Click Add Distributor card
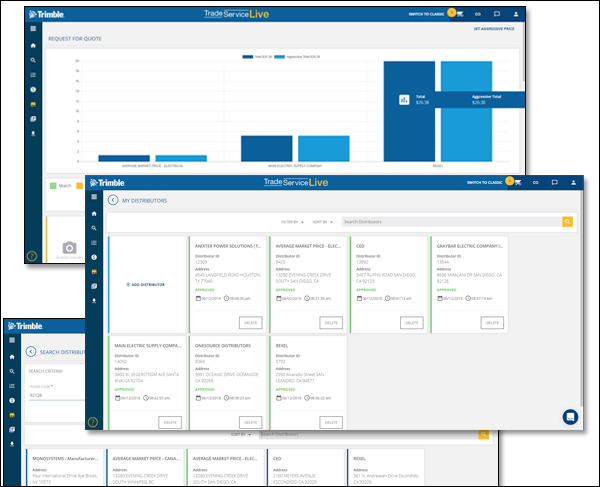Screen dimensions: 600x487 [x=145, y=285]
